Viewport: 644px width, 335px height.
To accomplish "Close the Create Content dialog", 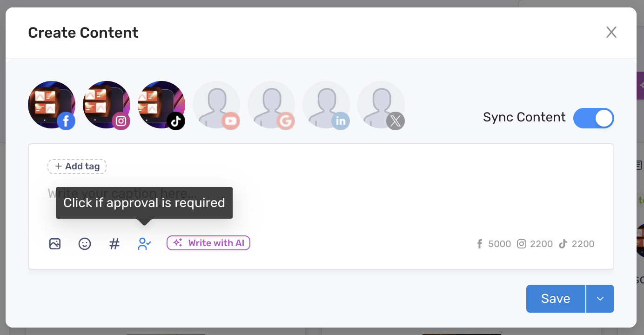I will click(x=611, y=32).
